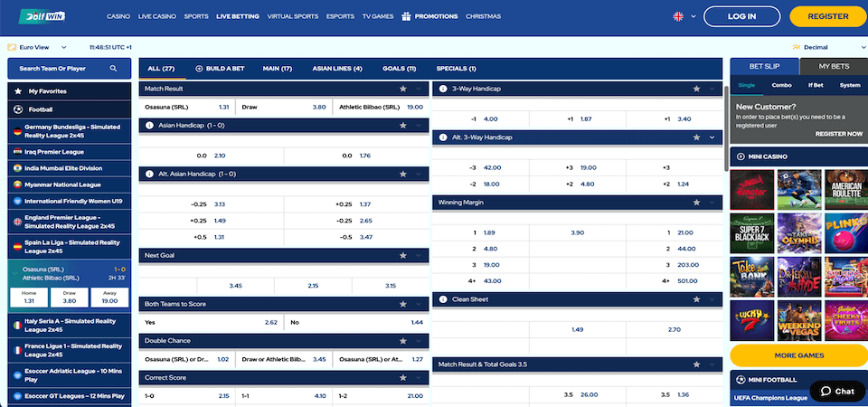The image size is (868, 407).
Task: Favorite the Winning Margin market star
Action: (x=696, y=203)
